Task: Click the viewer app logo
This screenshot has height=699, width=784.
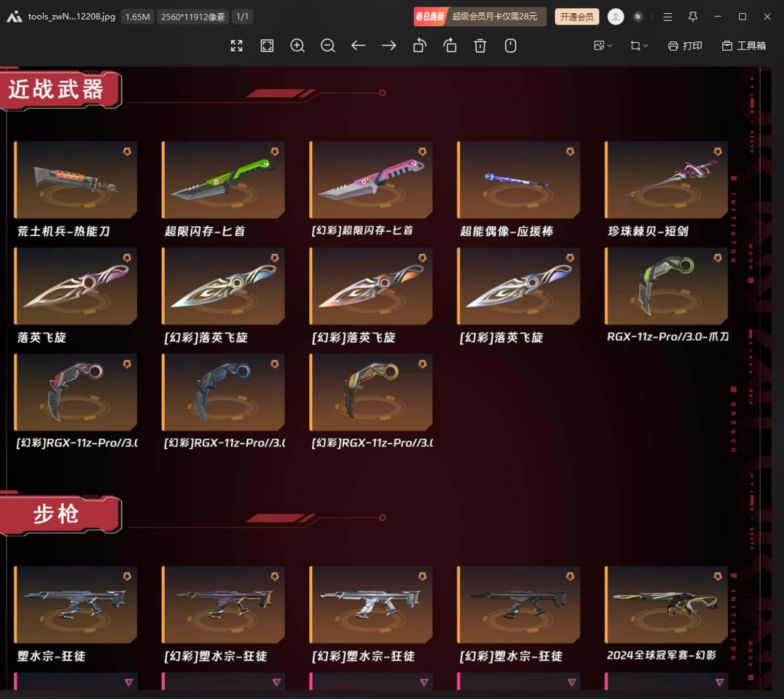Action: 14,17
